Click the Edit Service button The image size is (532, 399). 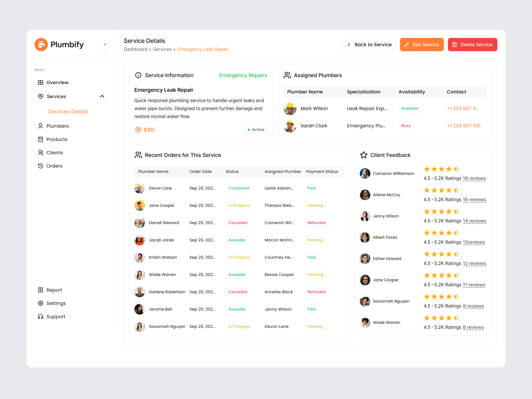point(422,45)
